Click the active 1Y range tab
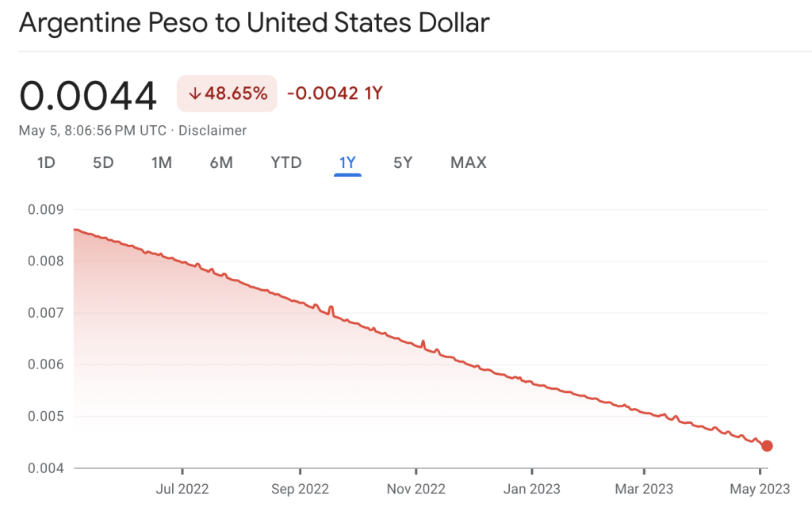 tap(347, 163)
